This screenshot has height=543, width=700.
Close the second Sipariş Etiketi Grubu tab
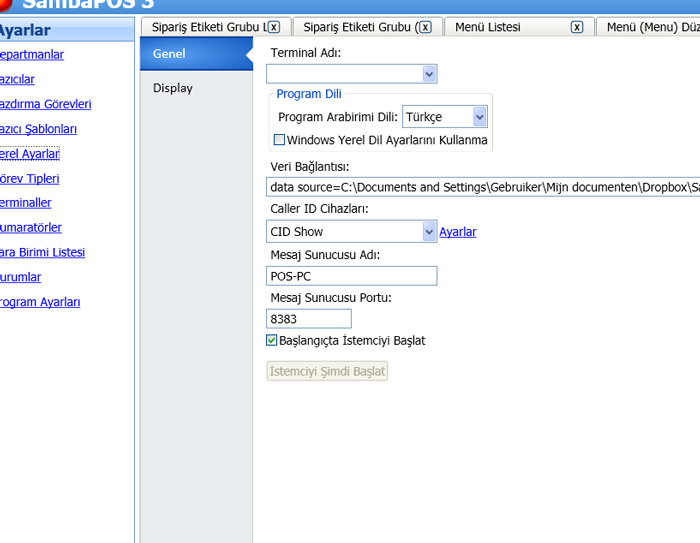[x=425, y=27]
